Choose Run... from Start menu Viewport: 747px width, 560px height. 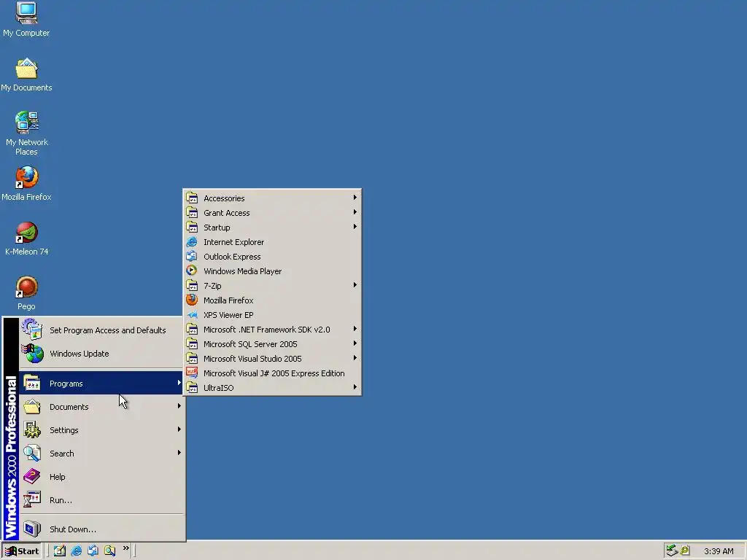pyautogui.click(x=101, y=500)
